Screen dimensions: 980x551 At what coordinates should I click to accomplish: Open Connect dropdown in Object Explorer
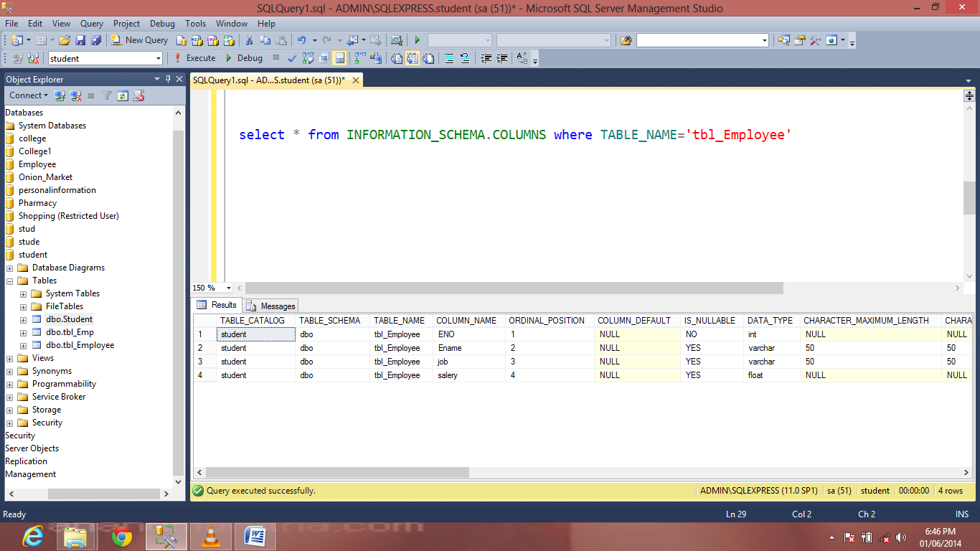tap(29, 95)
